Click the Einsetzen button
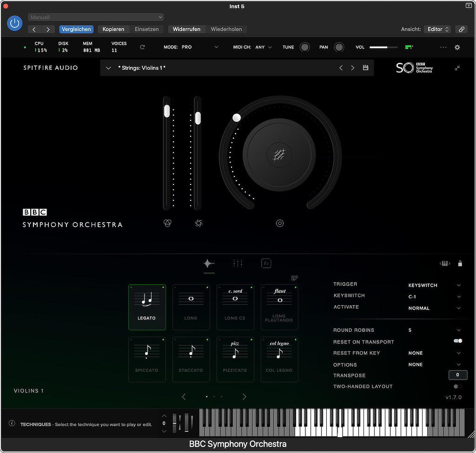This screenshot has height=453, width=476. tap(146, 29)
